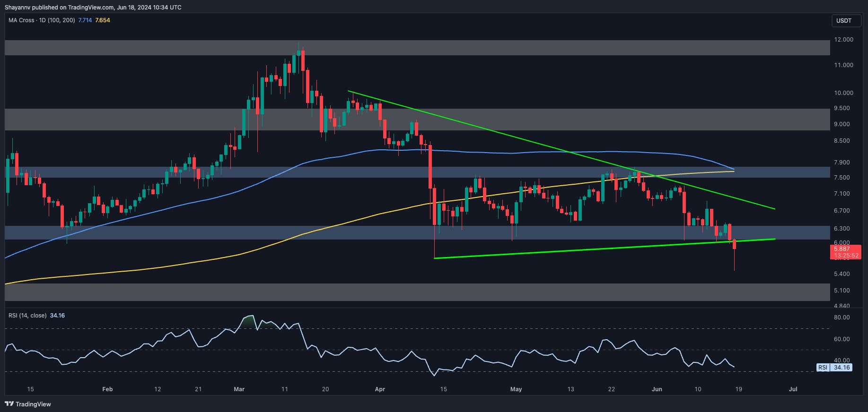This screenshot has width=868, height=412.
Task: Click the published-by Shayannv header text
Action: (x=93, y=7)
